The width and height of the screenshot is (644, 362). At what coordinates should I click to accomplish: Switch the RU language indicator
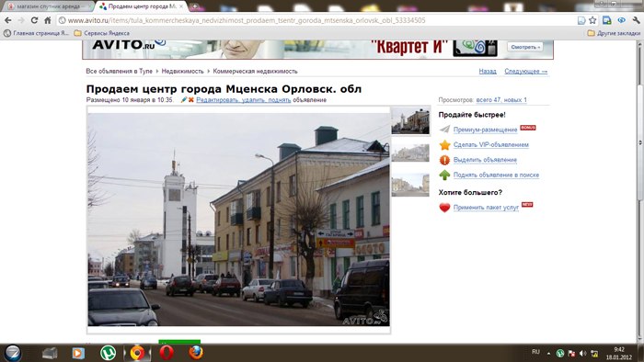point(535,352)
